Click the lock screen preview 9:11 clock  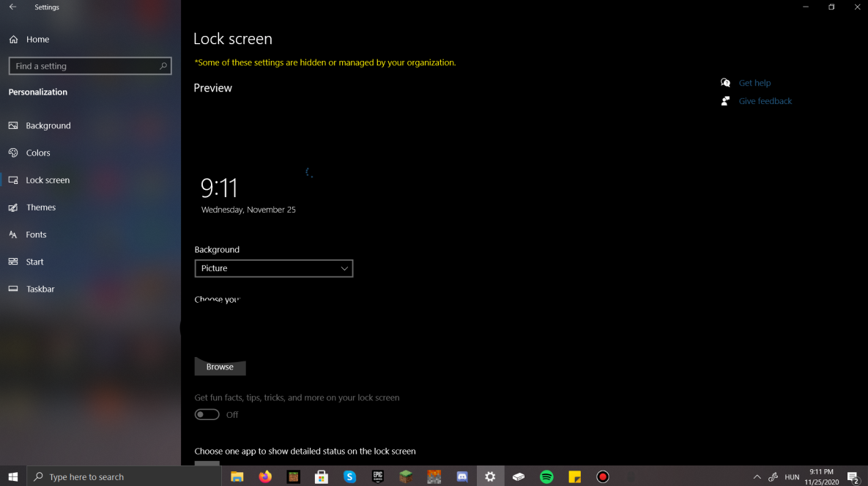219,188
